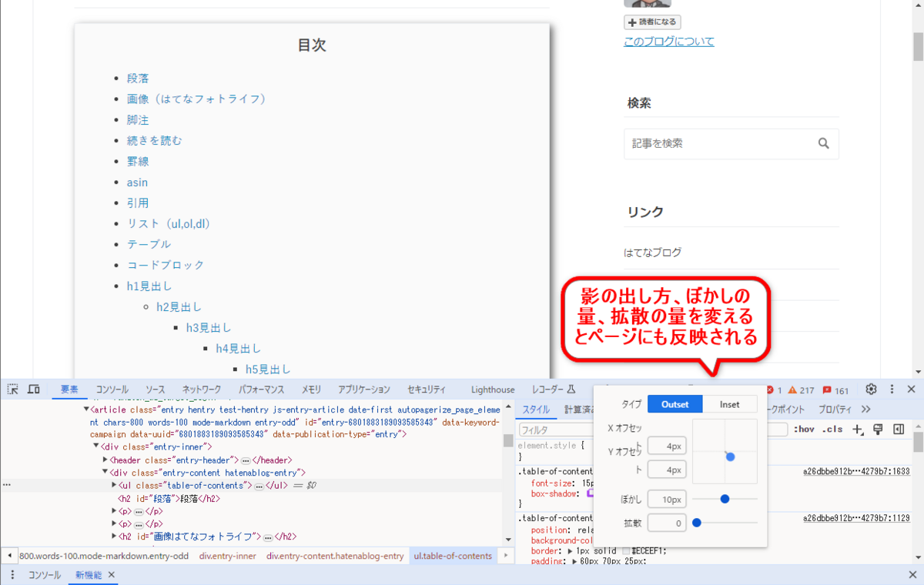Open the DevTools three-dot customize menu
This screenshot has width=924, height=585.
892,389
